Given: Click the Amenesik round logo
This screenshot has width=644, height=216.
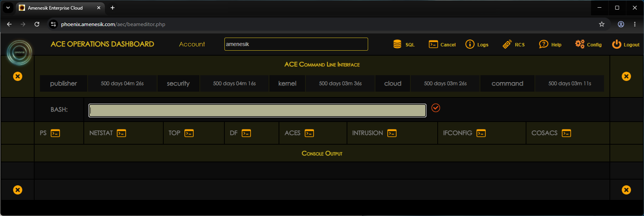Looking at the screenshot, I should click(19, 53).
